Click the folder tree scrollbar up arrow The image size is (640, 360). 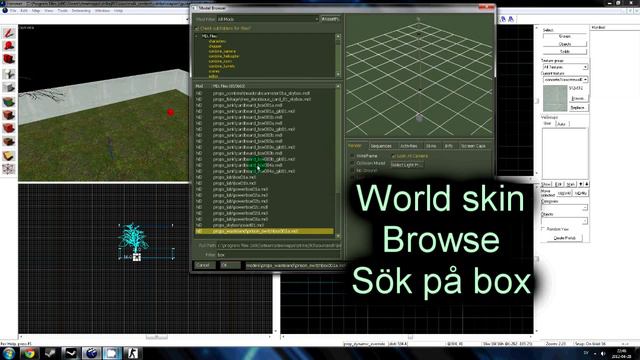tap(338, 37)
